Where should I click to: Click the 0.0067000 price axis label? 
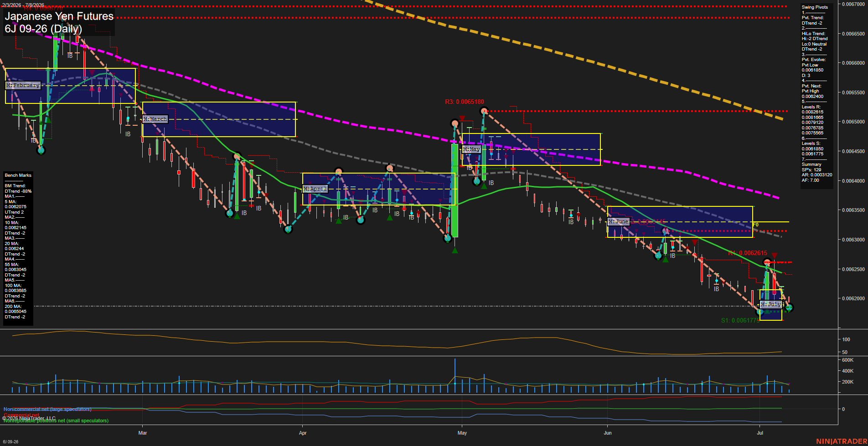coord(853,4)
